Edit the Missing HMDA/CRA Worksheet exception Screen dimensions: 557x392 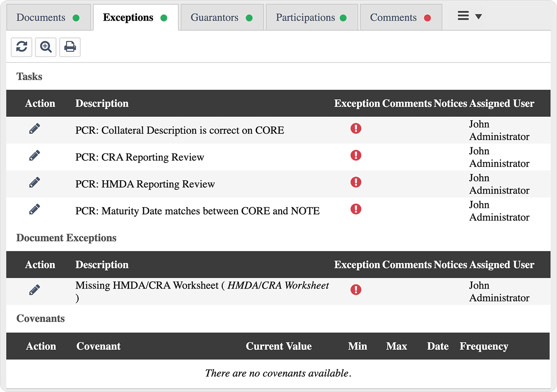click(x=35, y=290)
